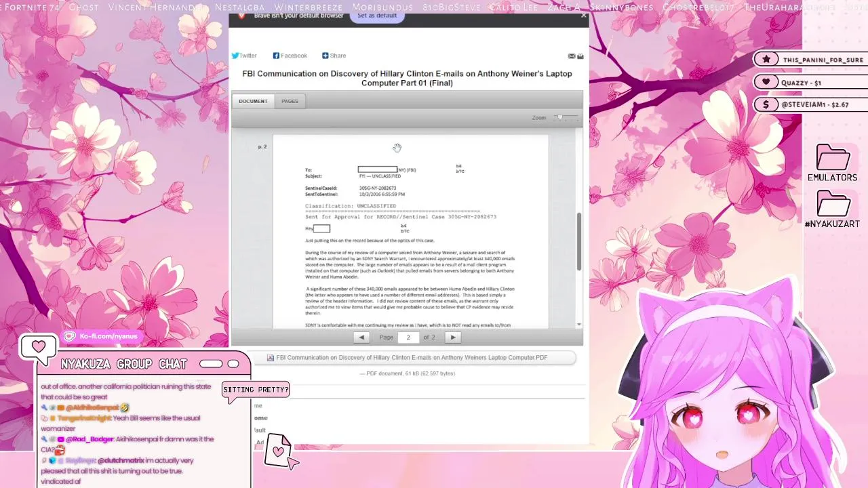868x488 pixels.
Task: Click the Zoom slider handle
Action: click(559, 117)
